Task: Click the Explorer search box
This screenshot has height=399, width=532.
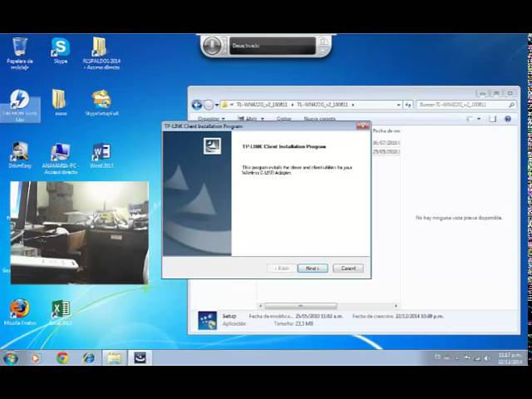Action: (465, 105)
